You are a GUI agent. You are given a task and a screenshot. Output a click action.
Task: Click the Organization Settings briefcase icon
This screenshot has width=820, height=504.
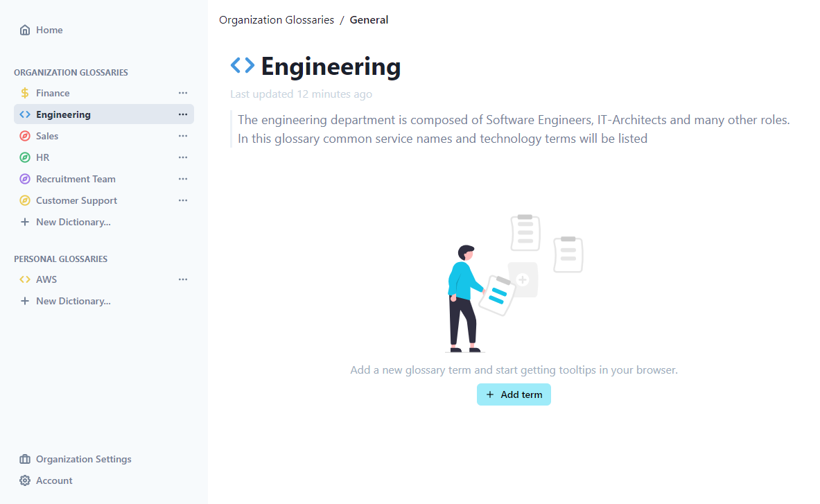tap(24, 459)
